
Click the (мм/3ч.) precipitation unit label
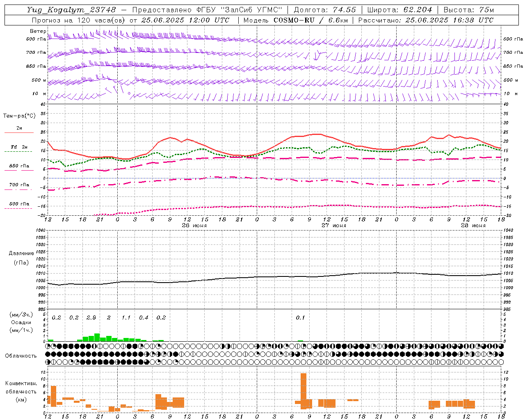coord(21,315)
